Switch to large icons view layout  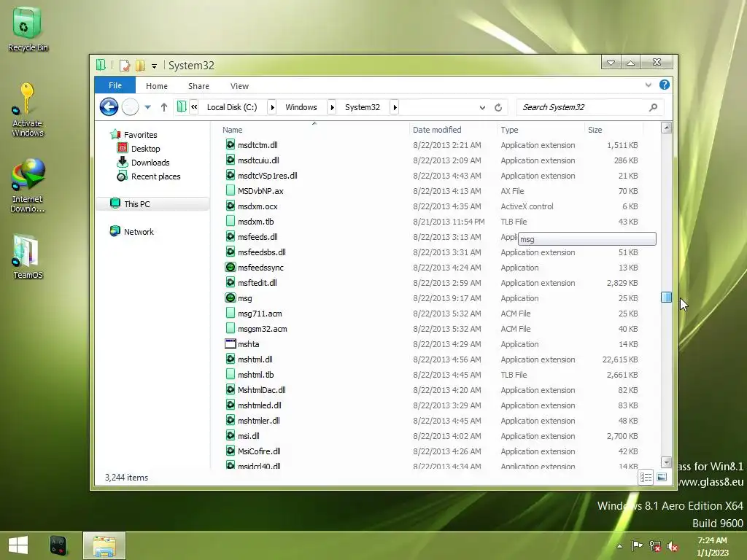(662, 477)
